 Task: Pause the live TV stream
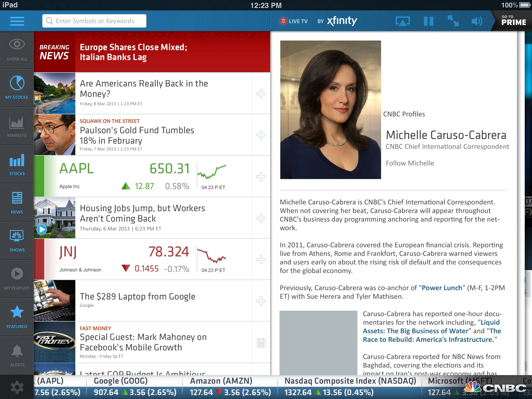coord(428,21)
